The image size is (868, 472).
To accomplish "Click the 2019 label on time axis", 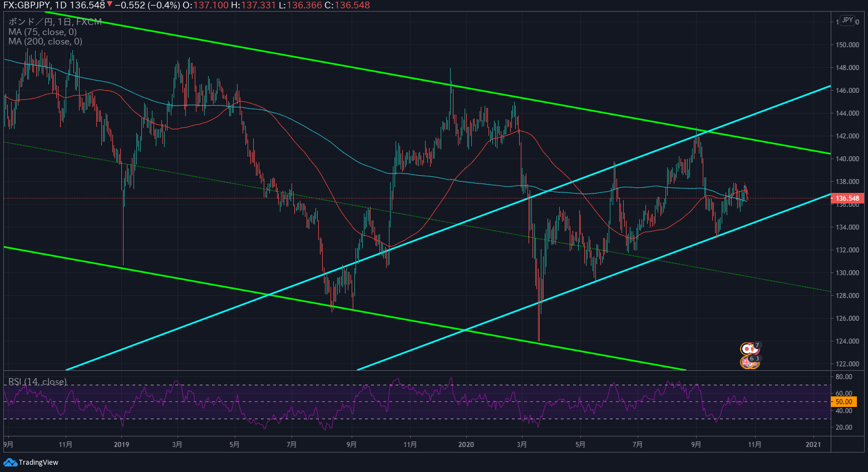I will 121,444.
